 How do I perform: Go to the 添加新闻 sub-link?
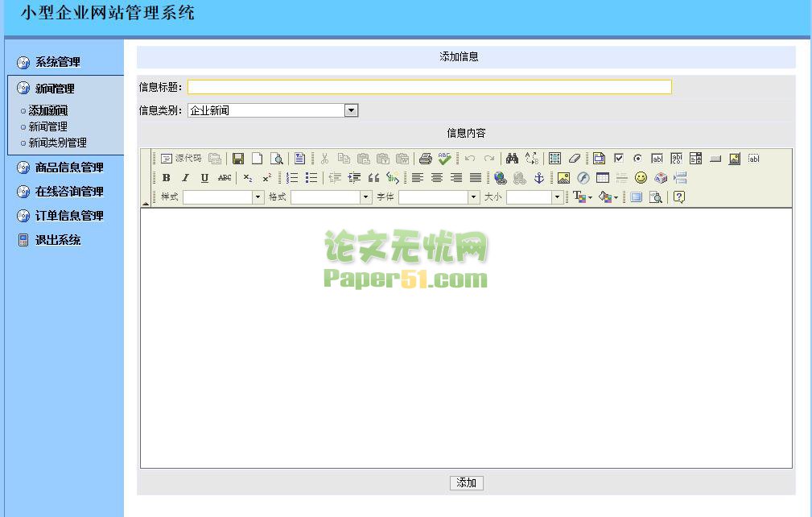(48, 110)
